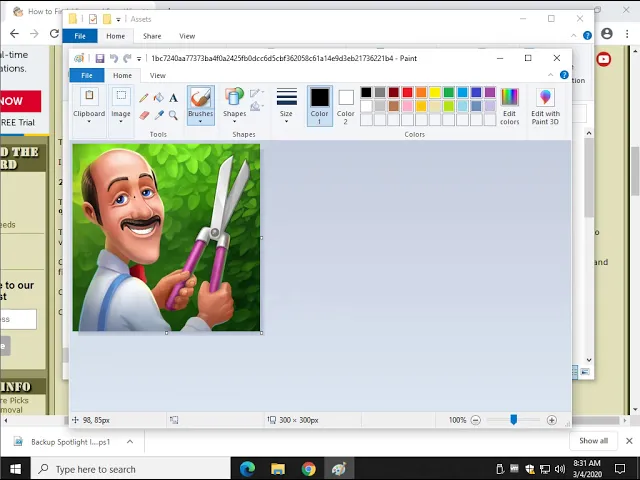Pick the red color swatch

(x=407, y=93)
